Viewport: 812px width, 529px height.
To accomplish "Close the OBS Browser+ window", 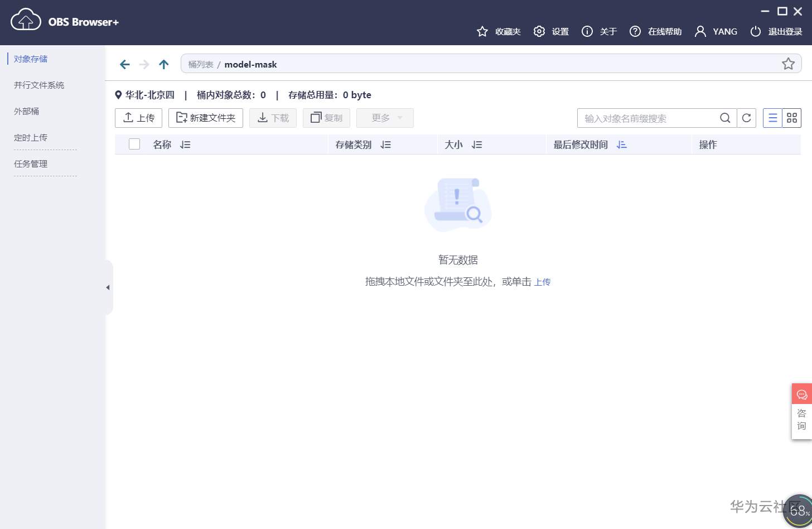I will click(798, 11).
